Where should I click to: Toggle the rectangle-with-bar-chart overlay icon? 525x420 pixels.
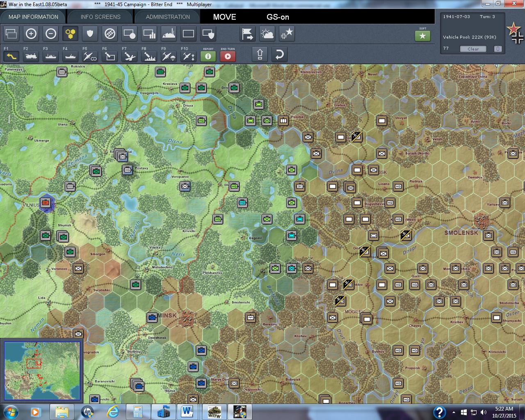pos(149,34)
